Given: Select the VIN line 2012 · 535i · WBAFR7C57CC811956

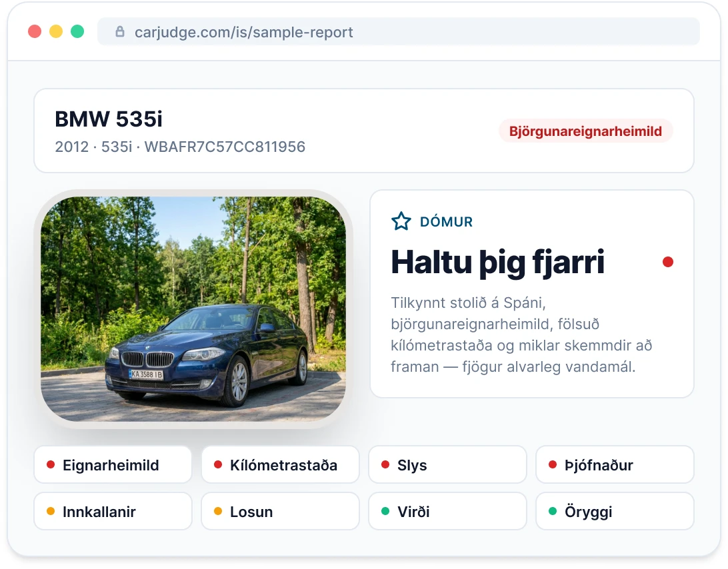Looking at the screenshot, I should pyautogui.click(x=180, y=147).
